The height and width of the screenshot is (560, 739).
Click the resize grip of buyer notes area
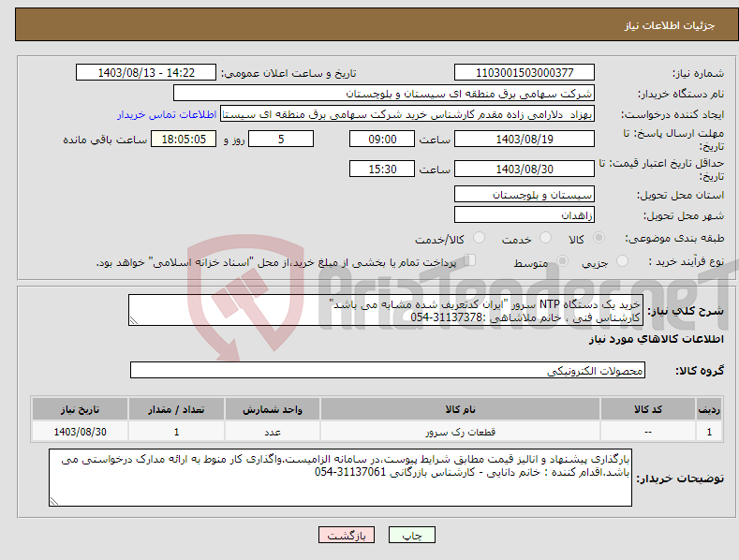(x=54, y=501)
